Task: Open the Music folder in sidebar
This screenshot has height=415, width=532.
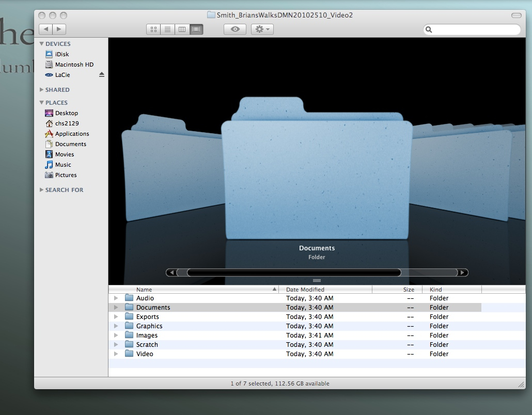Action: 63,165
